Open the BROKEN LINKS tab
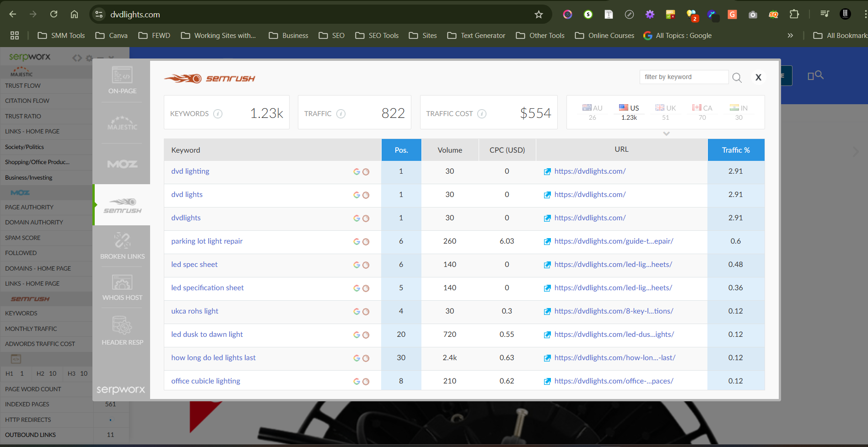The height and width of the screenshot is (447, 868). pyautogui.click(x=122, y=245)
